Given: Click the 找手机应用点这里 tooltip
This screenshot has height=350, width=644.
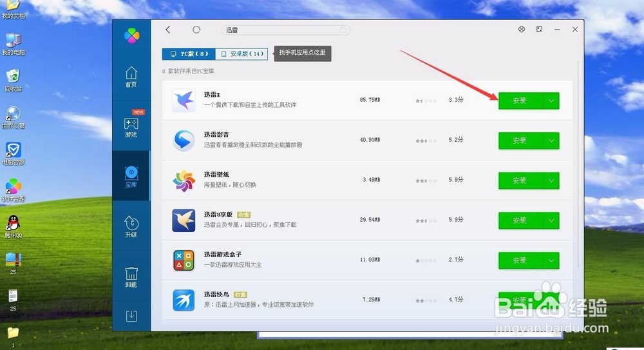Looking at the screenshot, I should (302, 53).
